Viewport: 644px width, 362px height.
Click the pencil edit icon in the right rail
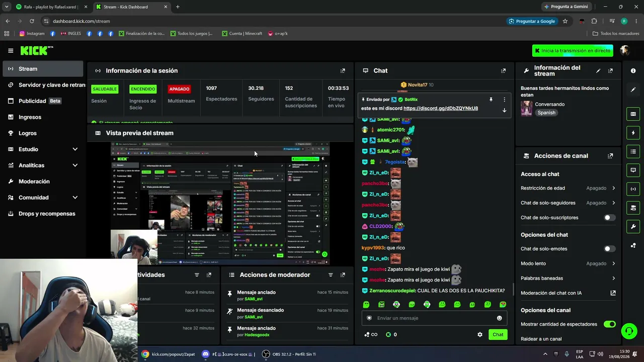(633, 89)
